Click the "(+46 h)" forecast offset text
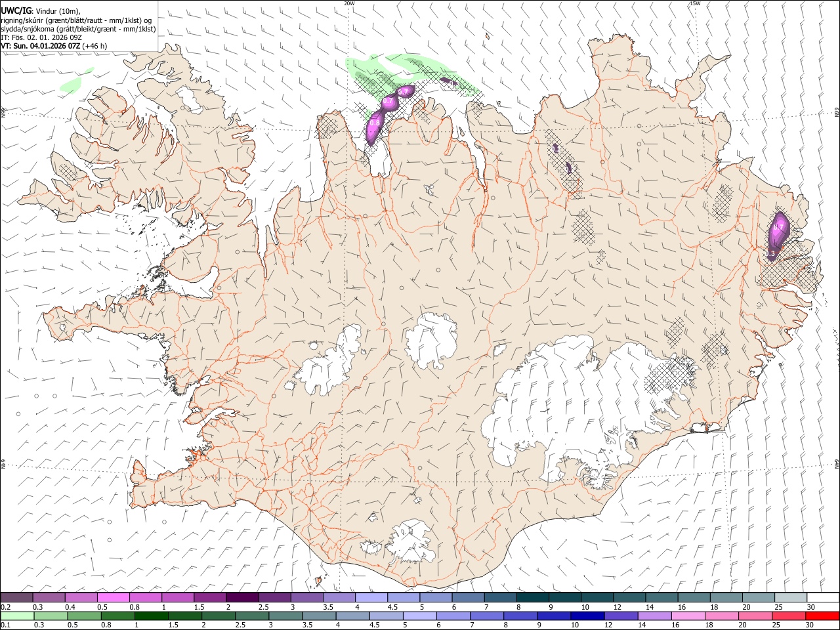This screenshot has width=840, height=630. pos(95,47)
